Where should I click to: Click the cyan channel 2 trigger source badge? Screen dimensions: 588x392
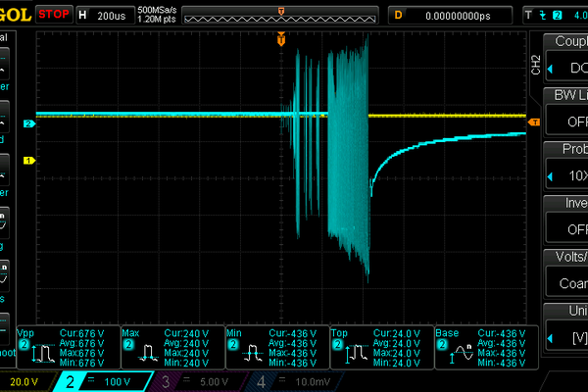tap(558, 15)
